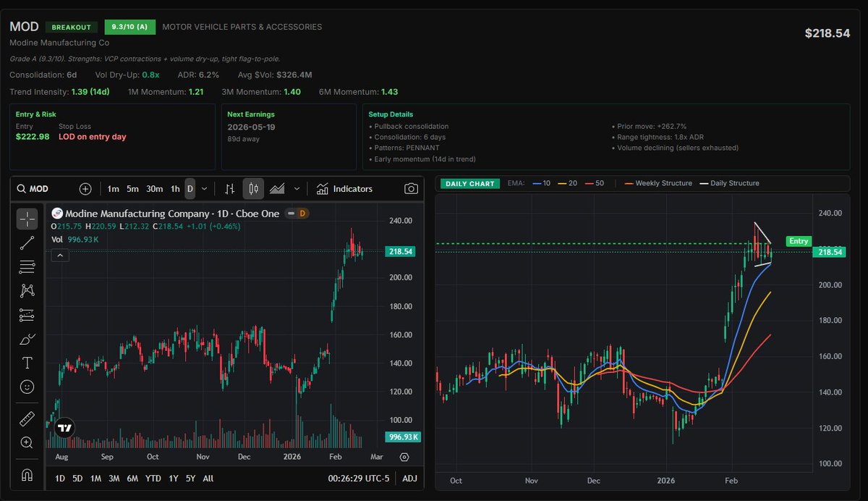Click the Trend Intensity 1.39 (14d) value
Screen dimensions: 868x501
(90, 92)
